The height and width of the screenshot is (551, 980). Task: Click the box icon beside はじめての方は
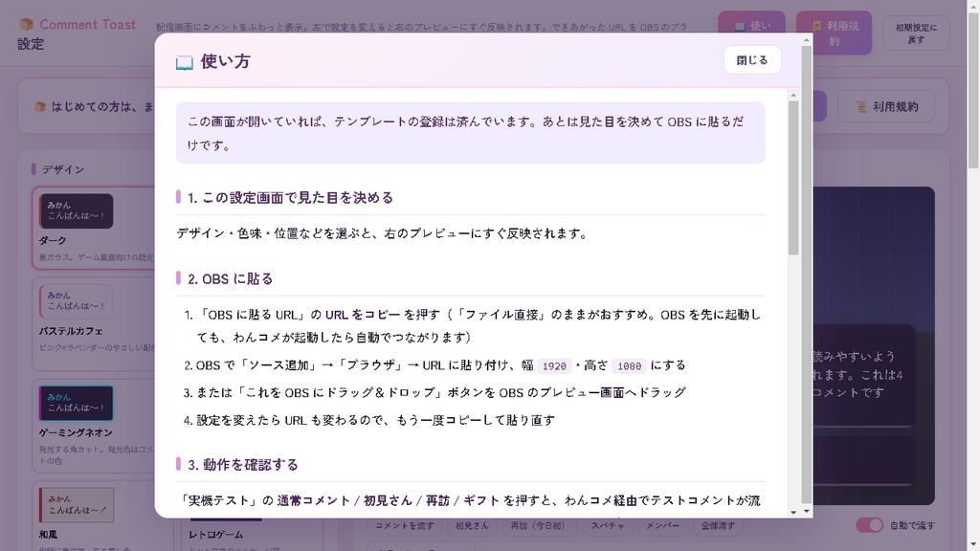[x=40, y=107]
